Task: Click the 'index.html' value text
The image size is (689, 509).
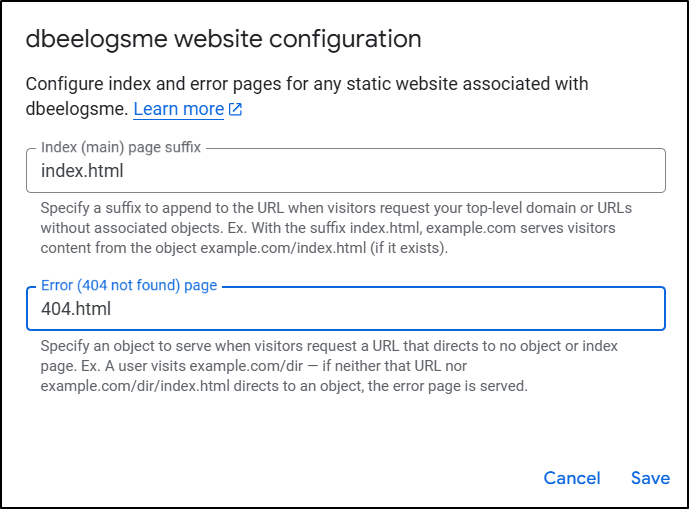Action: [x=82, y=171]
